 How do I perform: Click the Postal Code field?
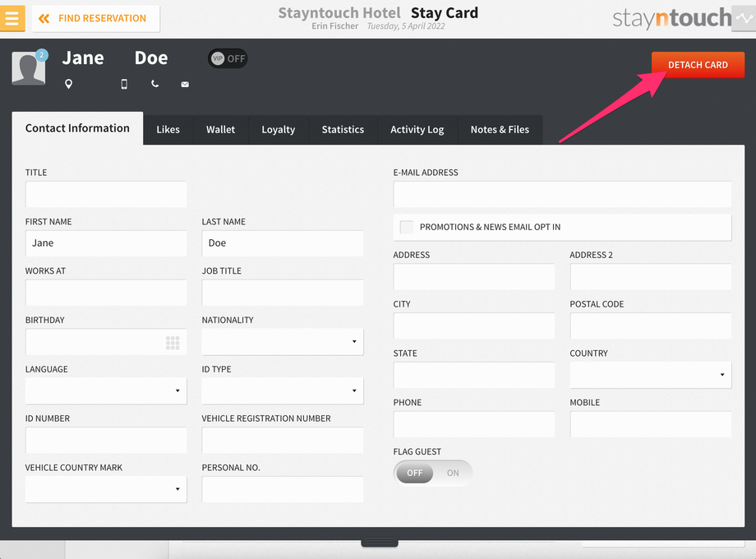(651, 326)
